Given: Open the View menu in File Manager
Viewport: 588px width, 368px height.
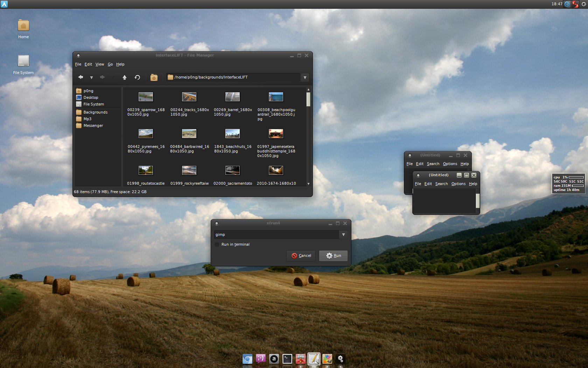Looking at the screenshot, I should coord(100,64).
